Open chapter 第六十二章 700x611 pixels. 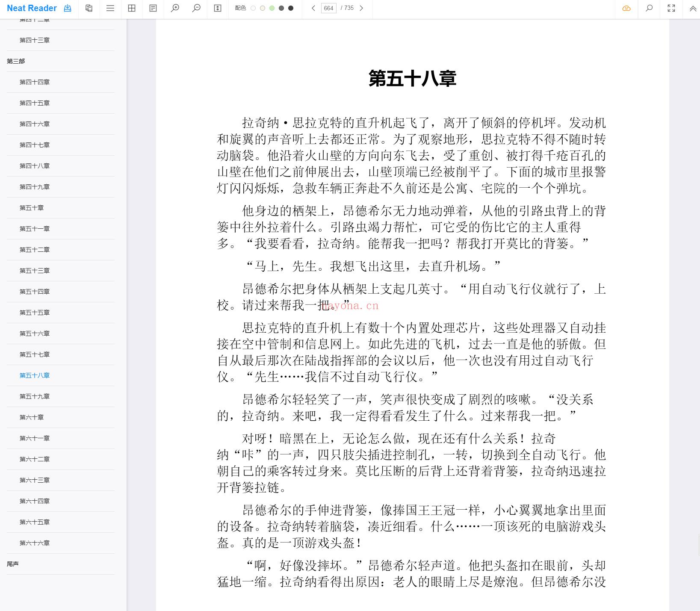[35, 459]
